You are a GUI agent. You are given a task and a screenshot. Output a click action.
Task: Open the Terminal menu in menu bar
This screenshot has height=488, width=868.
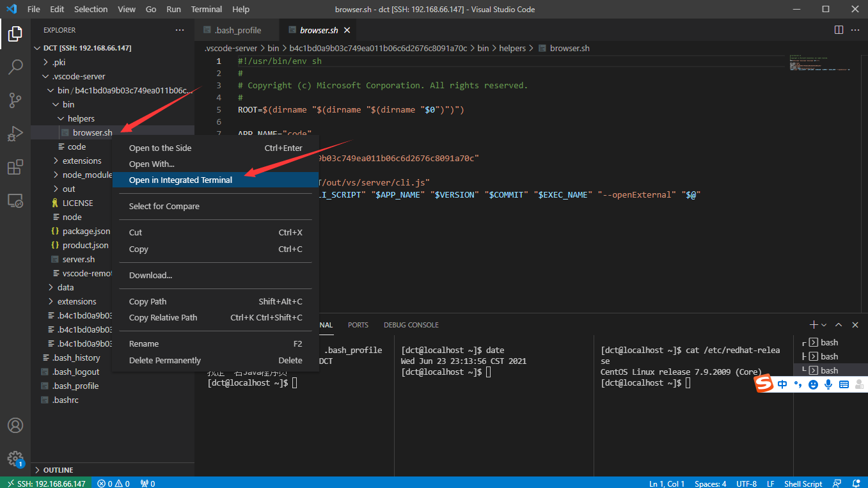(x=207, y=9)
